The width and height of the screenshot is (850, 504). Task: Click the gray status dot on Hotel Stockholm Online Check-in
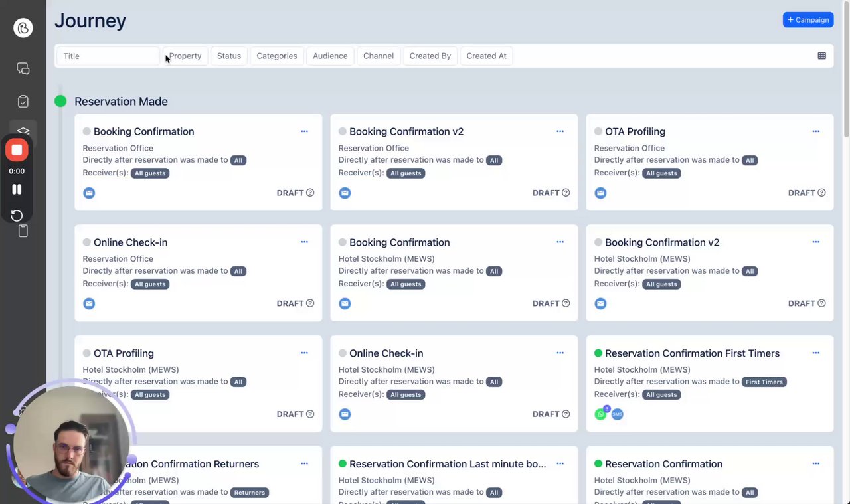coord(343,353)
